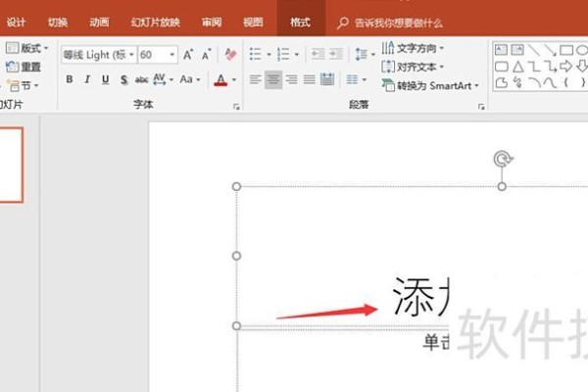
Task: Open the 视图 tab
Action: click(253, 23)
